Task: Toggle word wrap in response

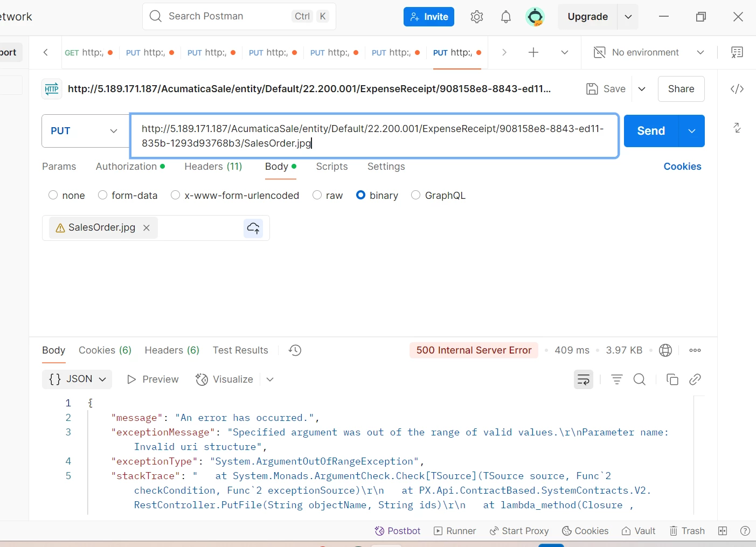Action: click(x=584, y=379)
